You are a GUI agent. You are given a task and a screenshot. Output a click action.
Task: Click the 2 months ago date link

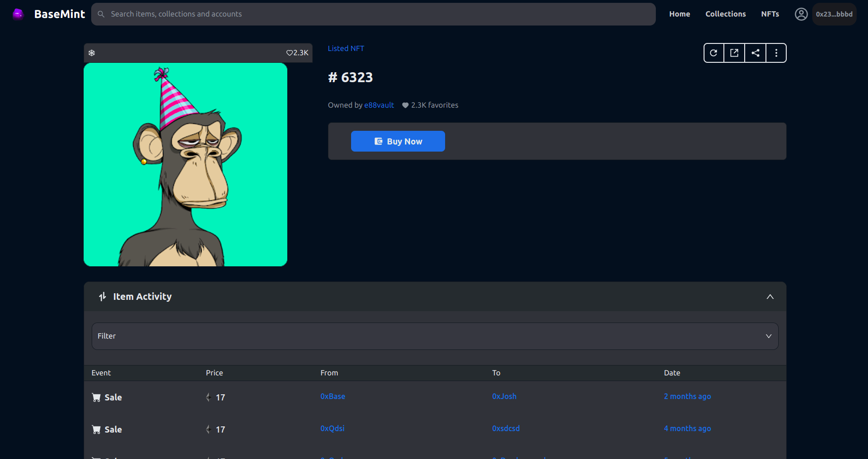click(x=688, y=397)
